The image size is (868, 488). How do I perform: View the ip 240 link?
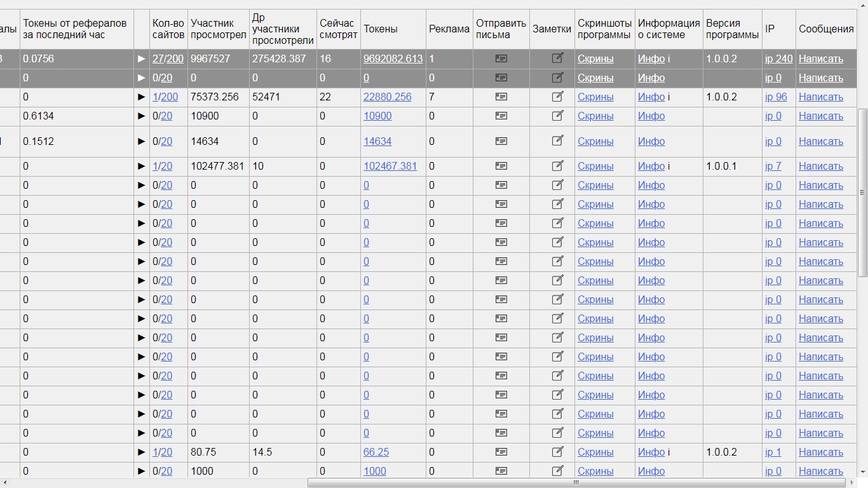(779, 58)
